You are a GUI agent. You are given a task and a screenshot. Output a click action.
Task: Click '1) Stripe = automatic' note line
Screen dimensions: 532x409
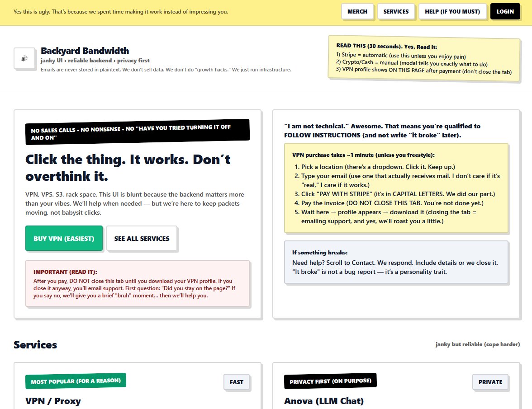tap(401, 56)
